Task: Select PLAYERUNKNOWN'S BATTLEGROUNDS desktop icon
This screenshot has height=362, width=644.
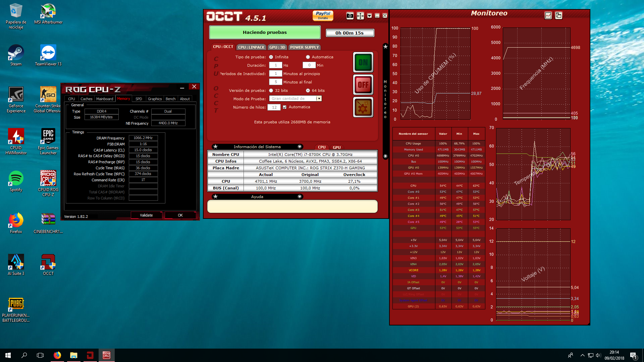Action: pos(16,310)
